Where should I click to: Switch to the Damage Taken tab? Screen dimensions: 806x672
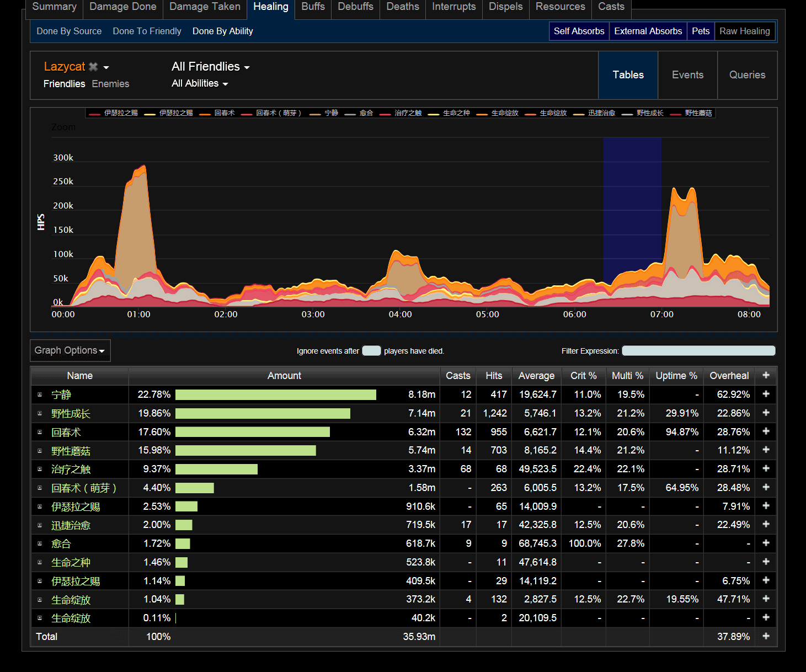click(205, 7)
